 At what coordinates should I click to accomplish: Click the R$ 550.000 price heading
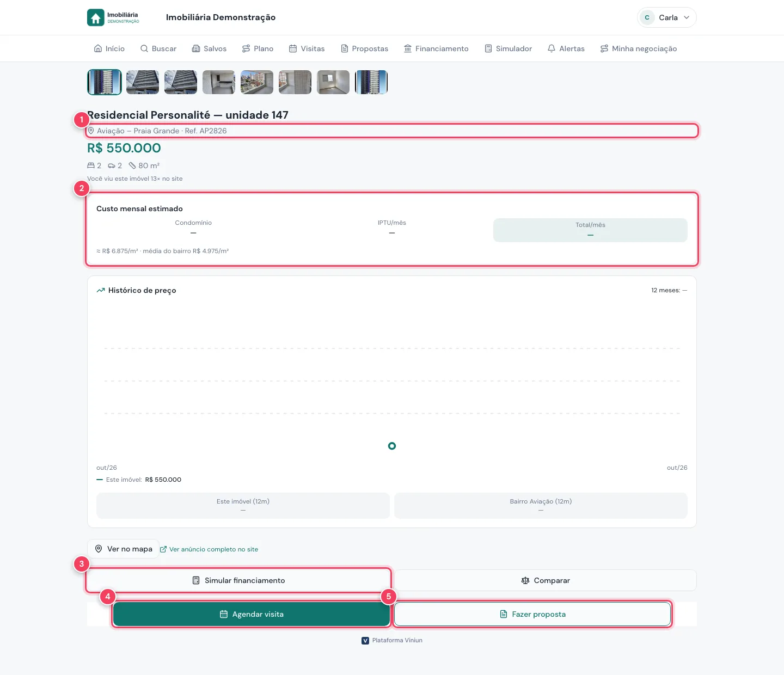click(124, 148)
